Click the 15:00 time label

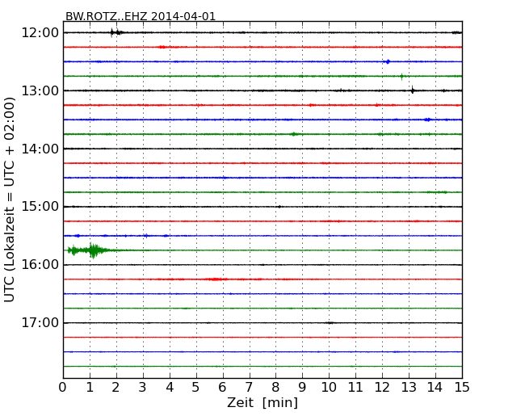[x=40, y=207]
